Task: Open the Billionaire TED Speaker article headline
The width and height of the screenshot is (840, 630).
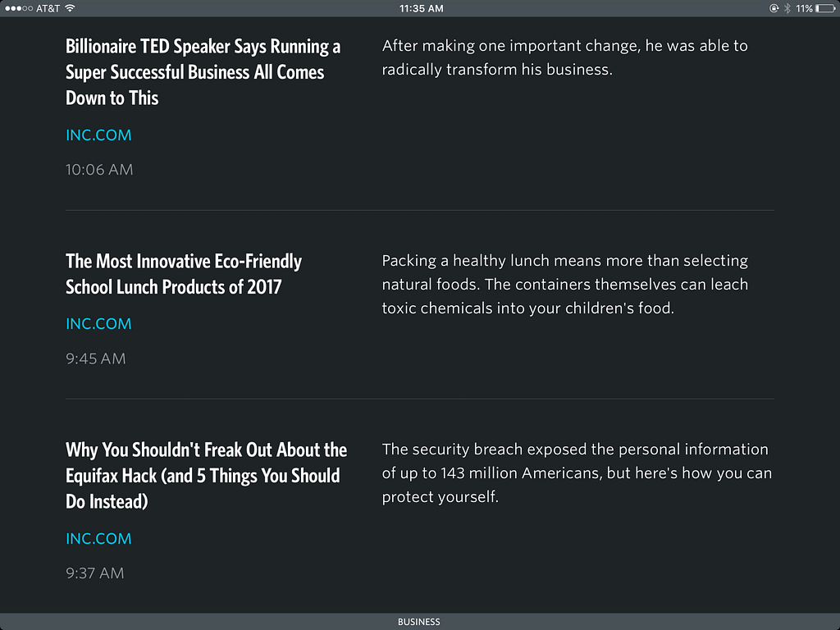Action: tap(203, 72)
